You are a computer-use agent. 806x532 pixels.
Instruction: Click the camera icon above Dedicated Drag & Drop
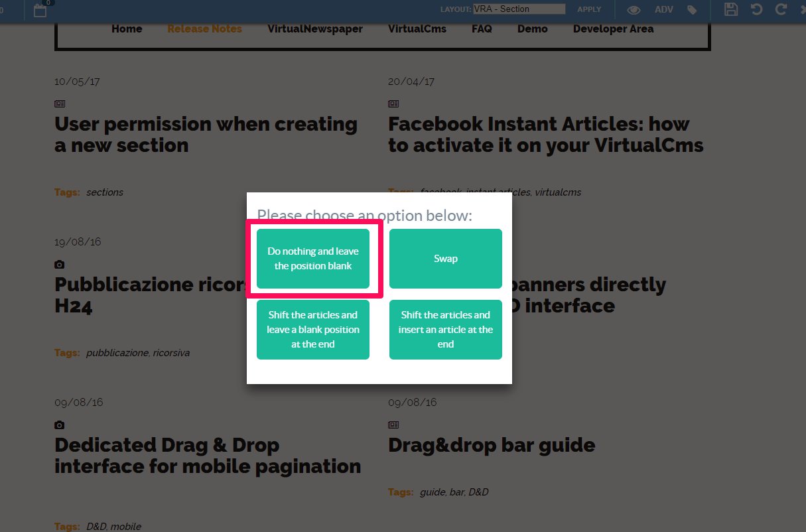click(60, 425)
